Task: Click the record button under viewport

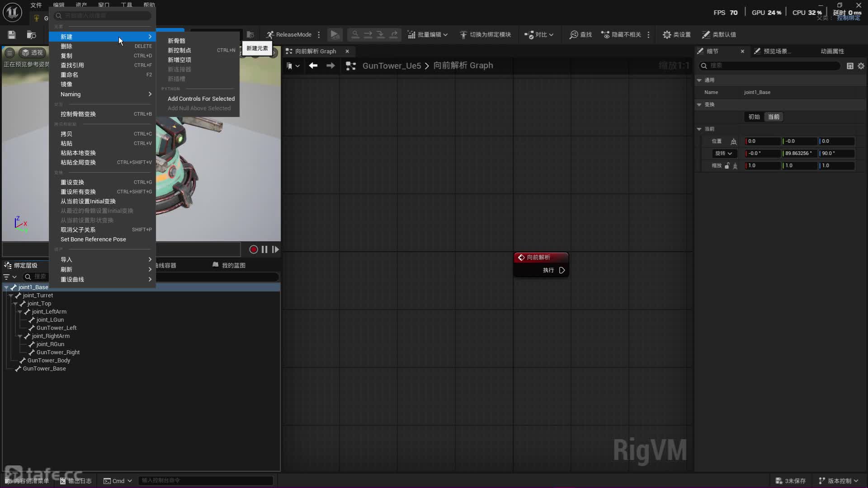Action: click(254, 249)
